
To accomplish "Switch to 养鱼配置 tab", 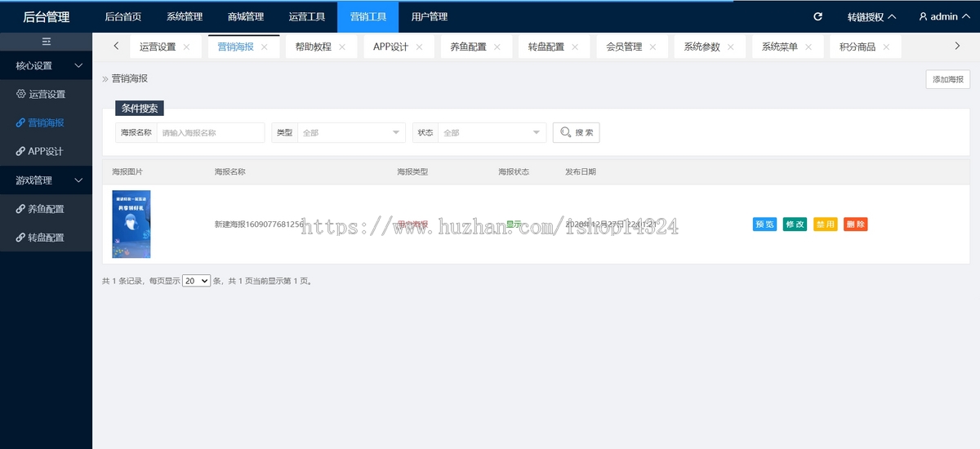I will point(469,47).
